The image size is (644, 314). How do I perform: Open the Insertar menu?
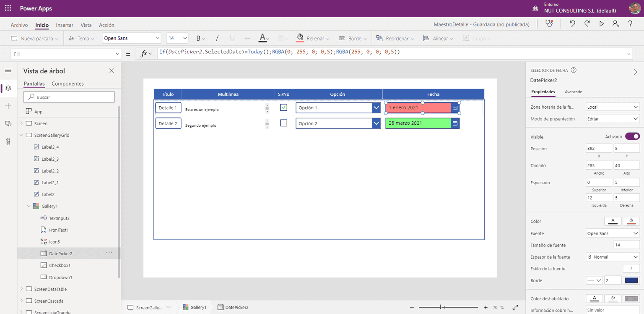pyautogui.click(x=64, y=25)
